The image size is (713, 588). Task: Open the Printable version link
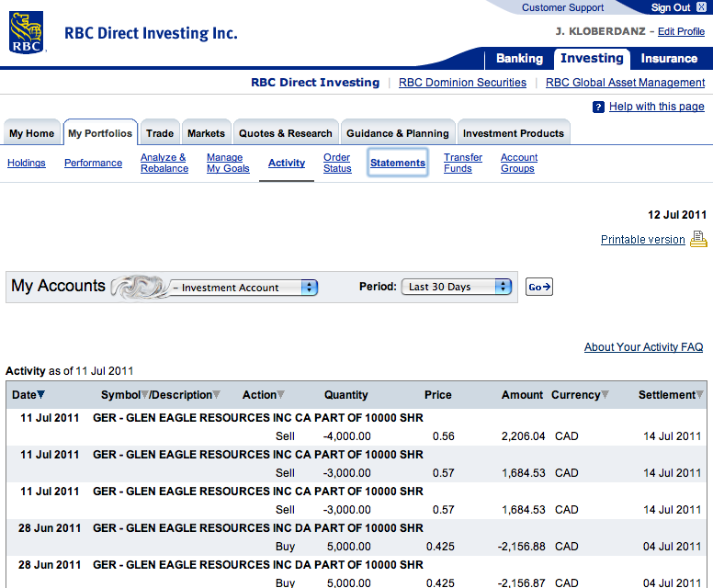pyautogui.click(x=643, y=240)
